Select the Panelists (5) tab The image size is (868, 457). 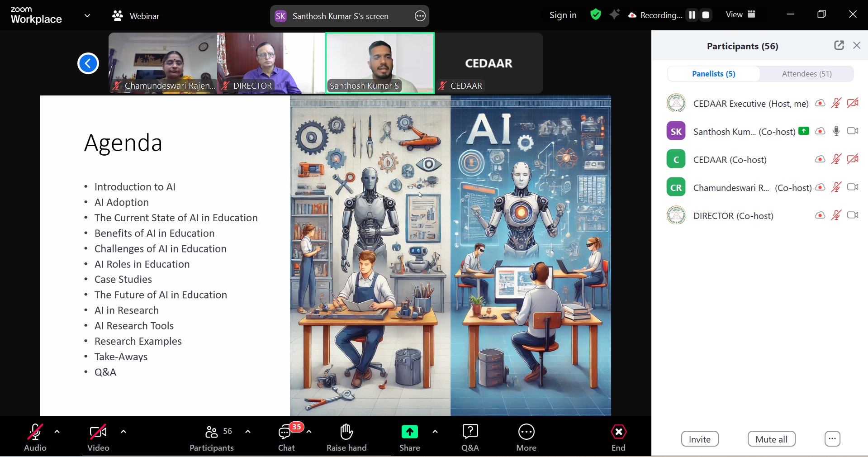[x=713, y=74]
